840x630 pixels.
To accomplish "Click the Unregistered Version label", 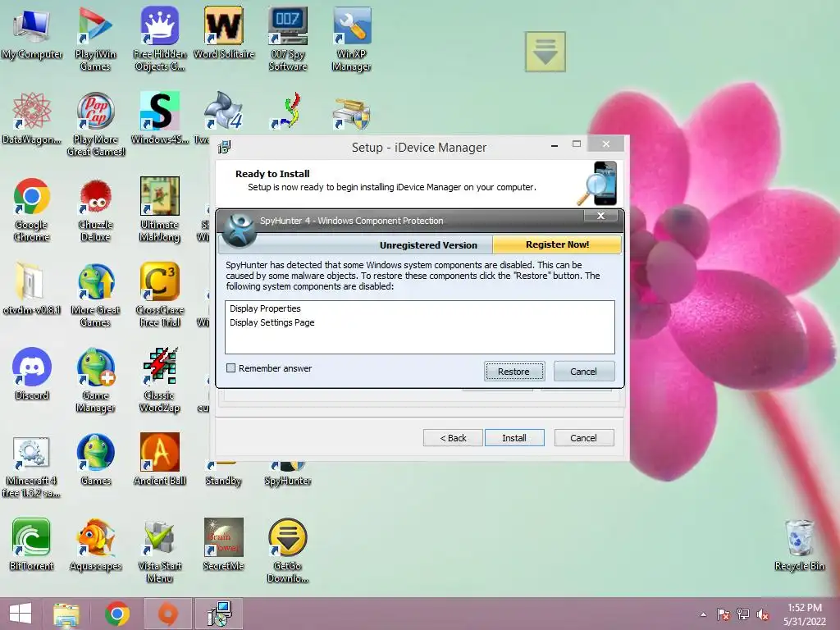I will click(428, 245).
